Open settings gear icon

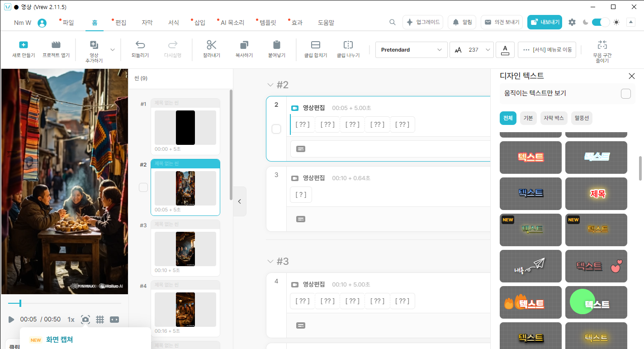pyautogui.click(x=572, y=22)
